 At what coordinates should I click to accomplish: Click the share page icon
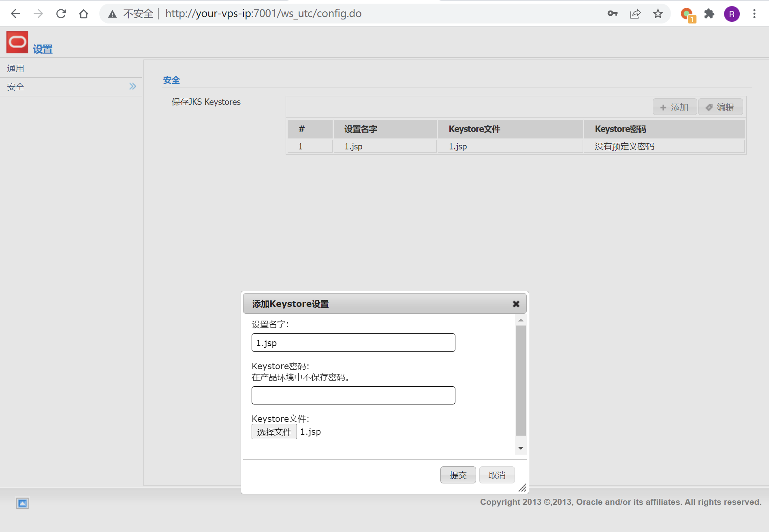[x=635, y=14]
